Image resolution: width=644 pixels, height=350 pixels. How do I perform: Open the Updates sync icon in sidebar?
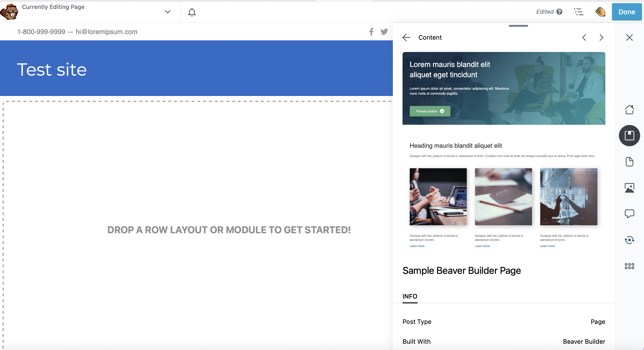pyautogui.click(x=629, y=240)
